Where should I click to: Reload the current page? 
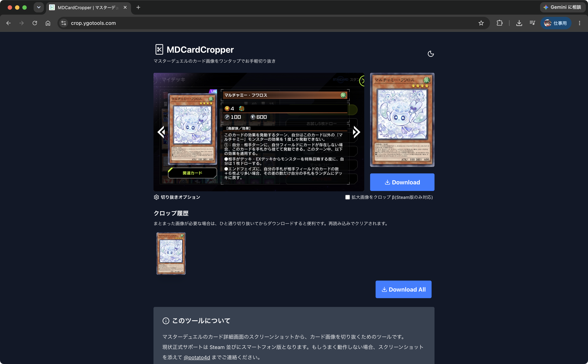[35, 23]
